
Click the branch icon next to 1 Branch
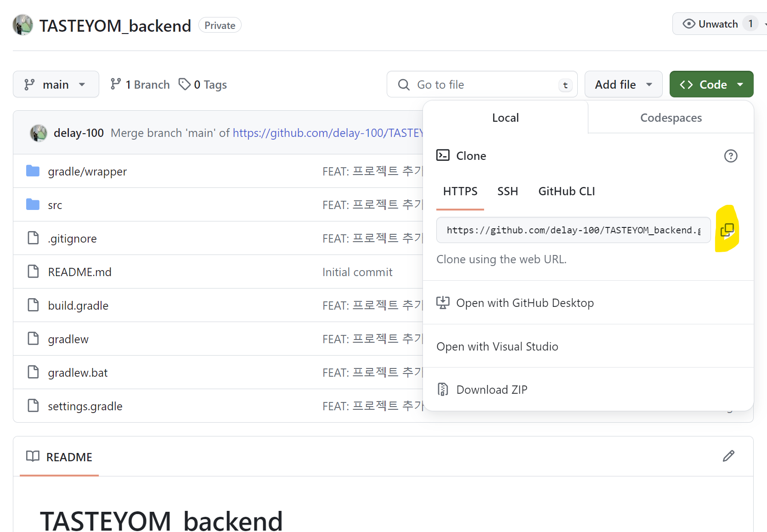point(116,84)
